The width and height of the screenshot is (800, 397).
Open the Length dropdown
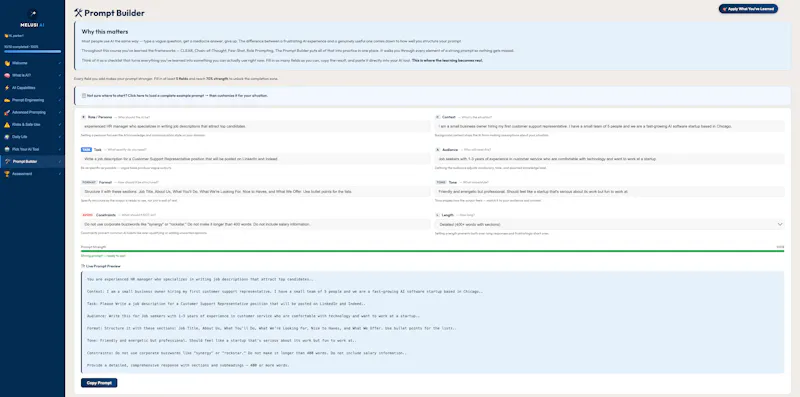609,224
